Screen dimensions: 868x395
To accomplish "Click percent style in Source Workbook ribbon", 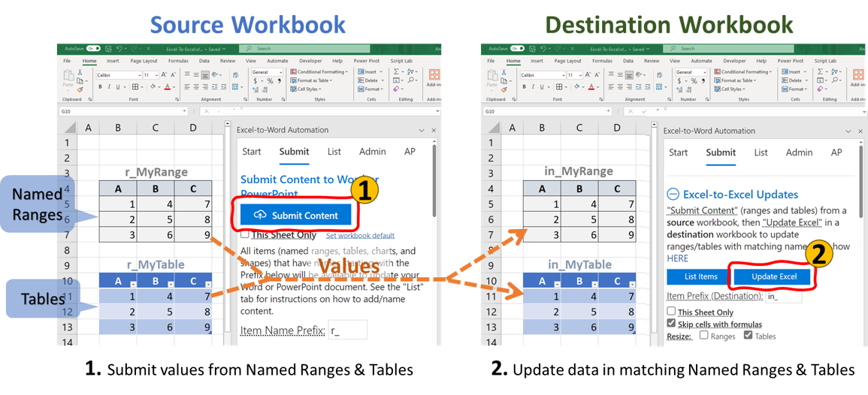I will 271,81.
